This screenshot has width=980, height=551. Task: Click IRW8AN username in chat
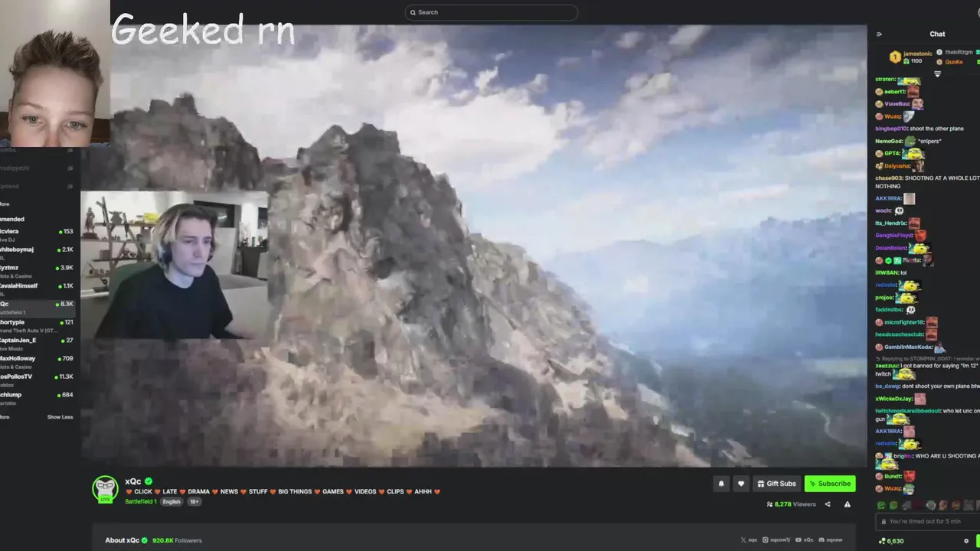[887, 272]
